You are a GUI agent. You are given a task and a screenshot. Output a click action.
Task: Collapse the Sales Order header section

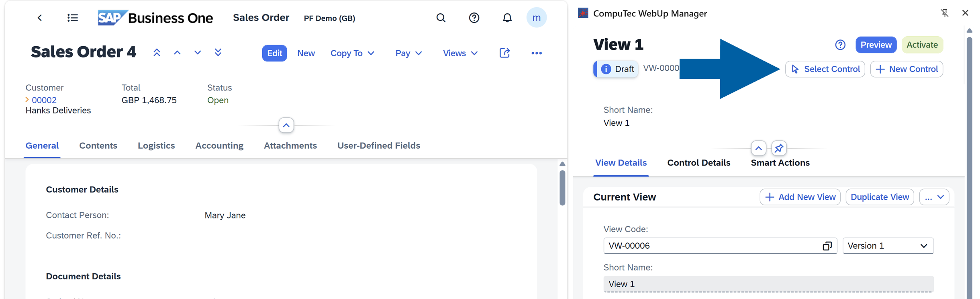286,125
